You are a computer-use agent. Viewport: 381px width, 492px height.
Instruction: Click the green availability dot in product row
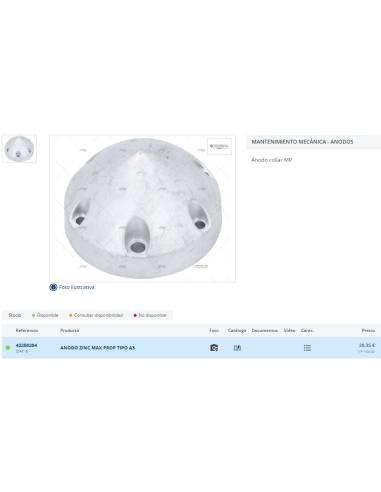pos(8,348)
